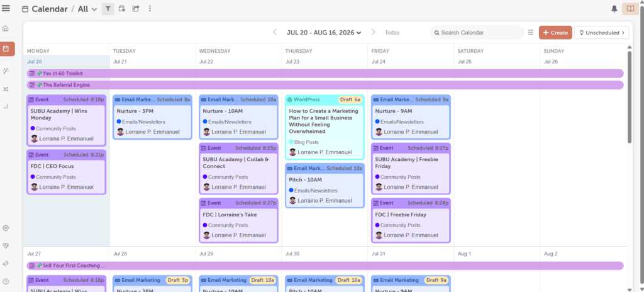Open the notifications bell
Screen dimensions: 644x292
tap(614, 9)
